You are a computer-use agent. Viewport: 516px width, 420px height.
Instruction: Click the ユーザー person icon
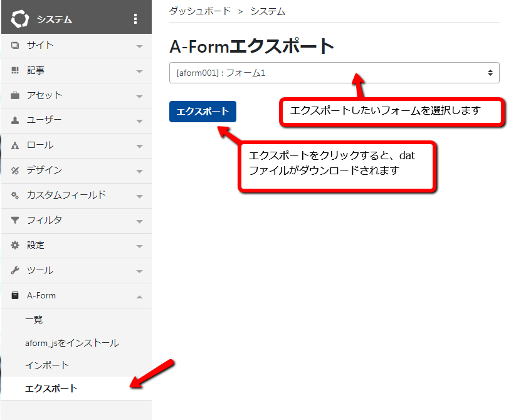pyautogui.click(x=15, y=120)
